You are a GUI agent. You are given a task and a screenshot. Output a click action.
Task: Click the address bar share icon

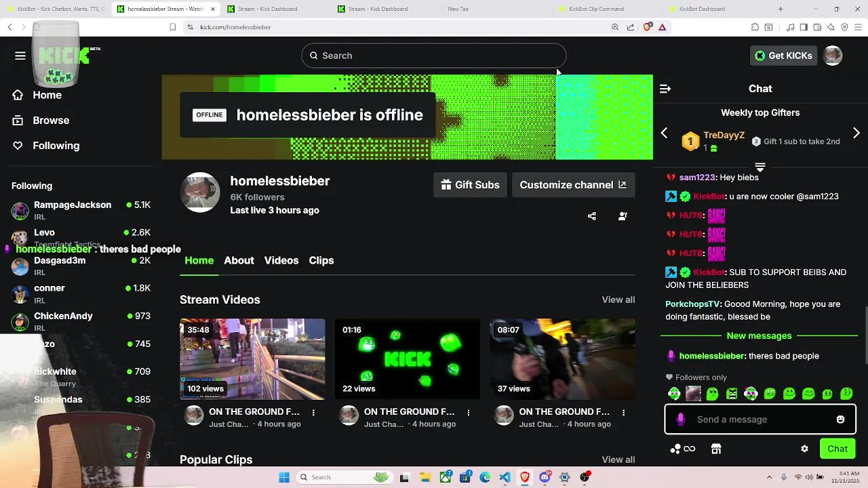(631, 27)
